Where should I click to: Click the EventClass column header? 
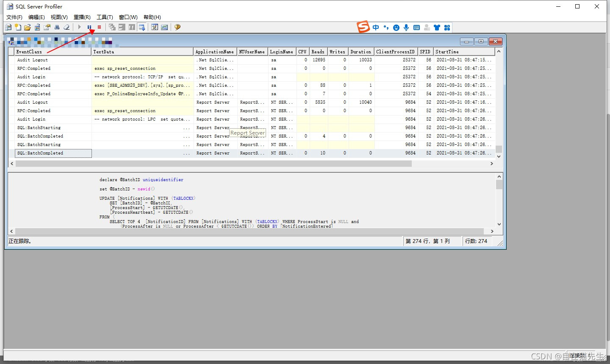53,52
